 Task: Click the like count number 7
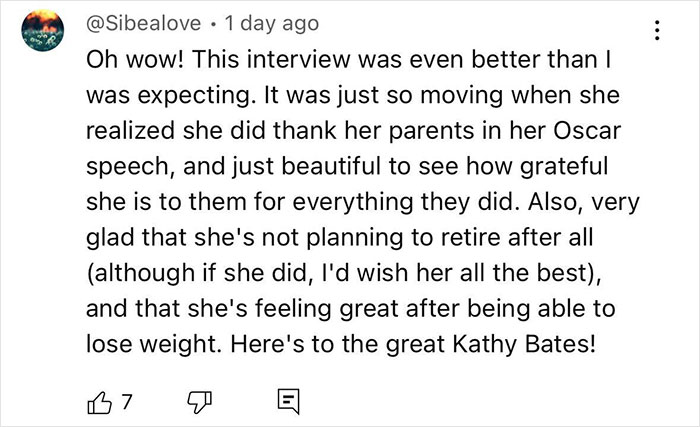127,401
